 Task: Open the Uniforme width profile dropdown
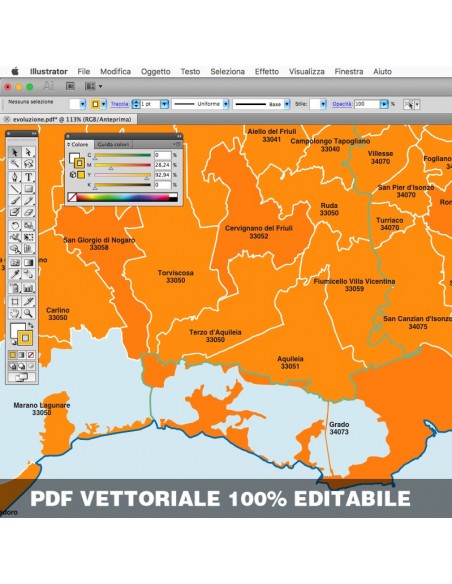click(226, 104)
